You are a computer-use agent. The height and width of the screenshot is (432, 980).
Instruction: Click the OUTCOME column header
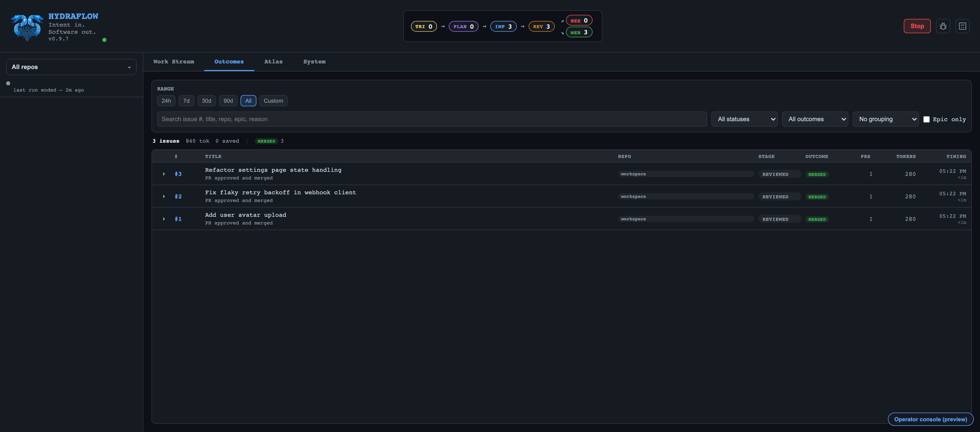(x=816, y=156)
